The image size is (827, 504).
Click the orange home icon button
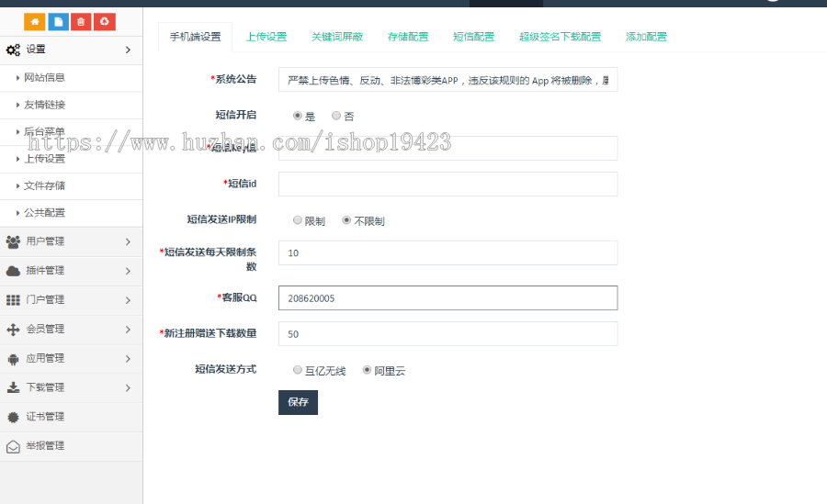click(x=34, y=22)
